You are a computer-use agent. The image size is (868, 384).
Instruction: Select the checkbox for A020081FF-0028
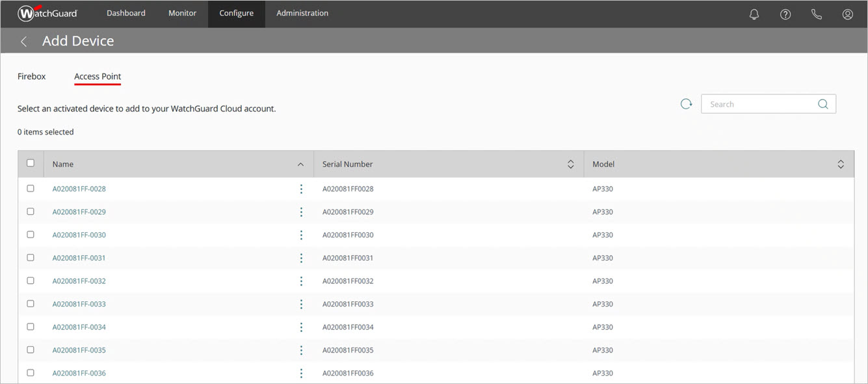(30, 188)
